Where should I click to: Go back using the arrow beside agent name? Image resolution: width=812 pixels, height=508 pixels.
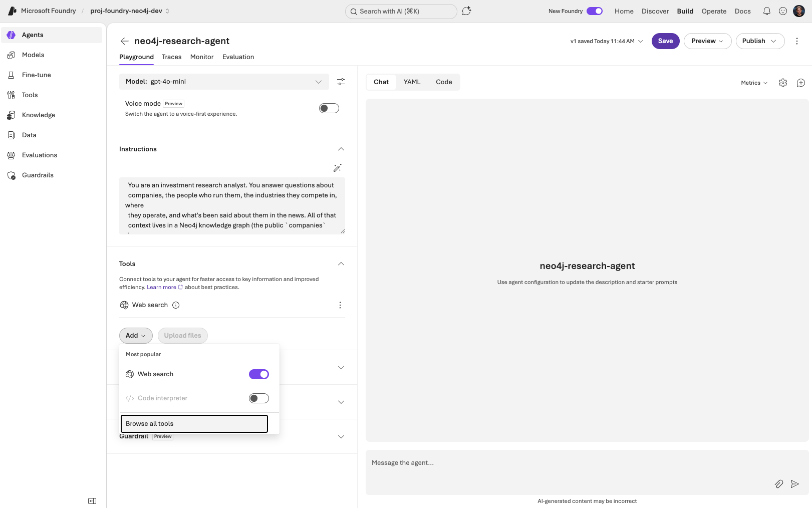125,41
